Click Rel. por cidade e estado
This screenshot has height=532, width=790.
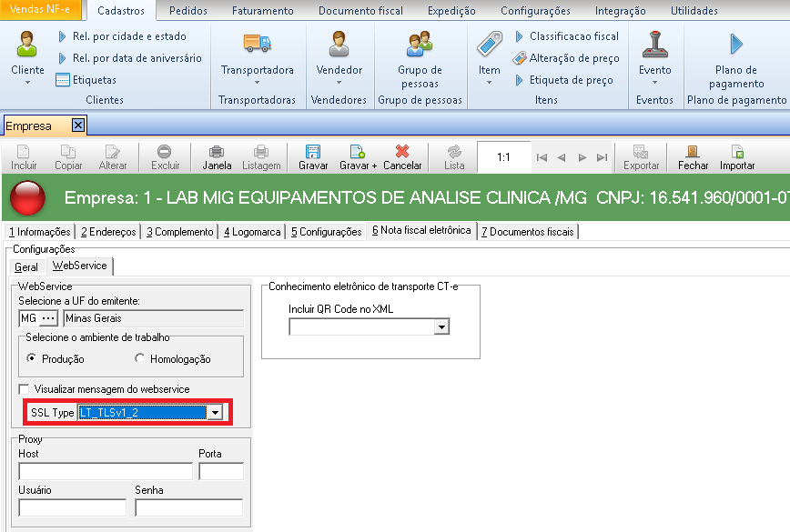coord(128,36)
